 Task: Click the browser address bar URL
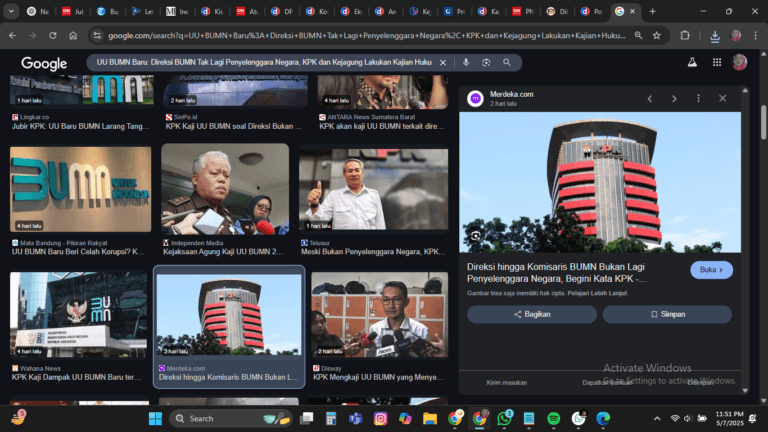(x=366, y=35)
